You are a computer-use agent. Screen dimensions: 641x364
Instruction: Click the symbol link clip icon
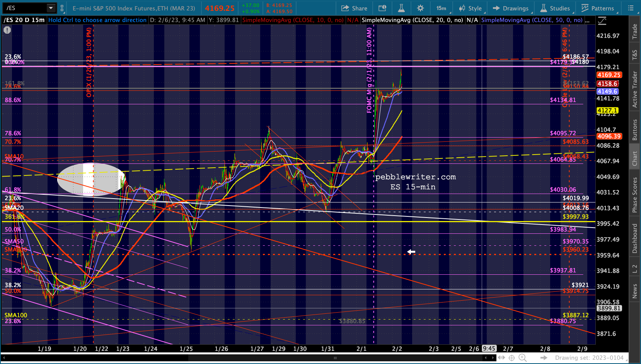pyautogui.click(x=62, y=8)
